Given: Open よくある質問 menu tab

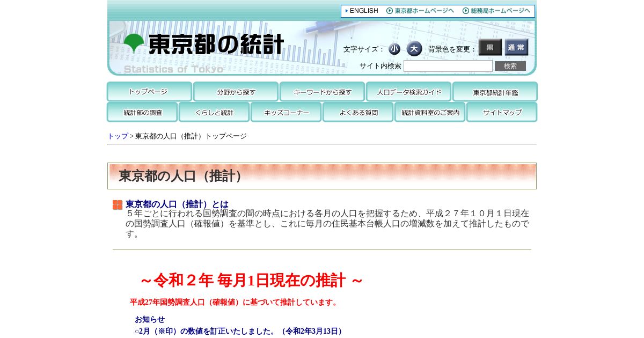Looking at the screenshot, I should tap(358, 112).
